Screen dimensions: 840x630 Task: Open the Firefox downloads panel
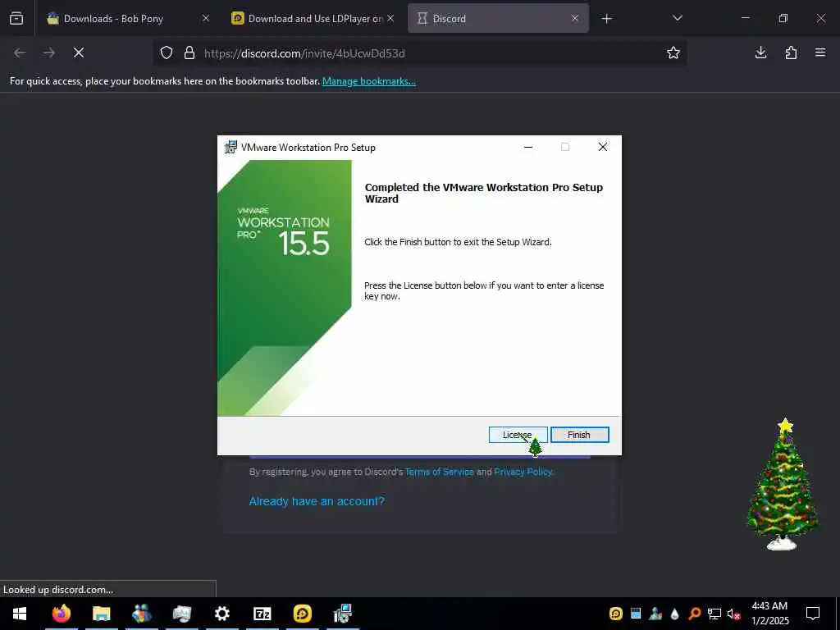tap(760, 52)
